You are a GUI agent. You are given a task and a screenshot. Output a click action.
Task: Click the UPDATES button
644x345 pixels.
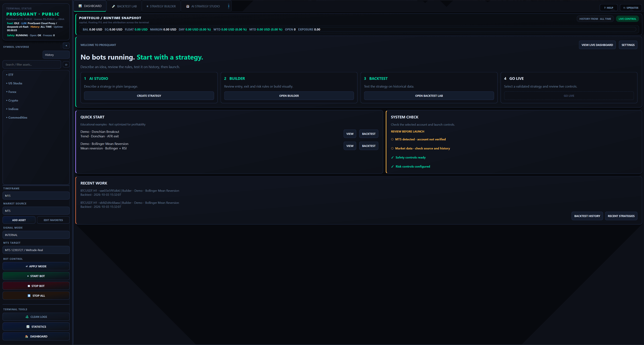[631, 8]
